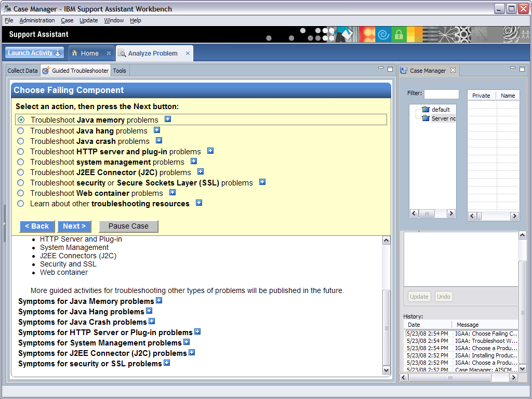Viewport: 532px width, 399px height.
Task: Minimize the Case Manager panel
Action: [x=513, y=68]
